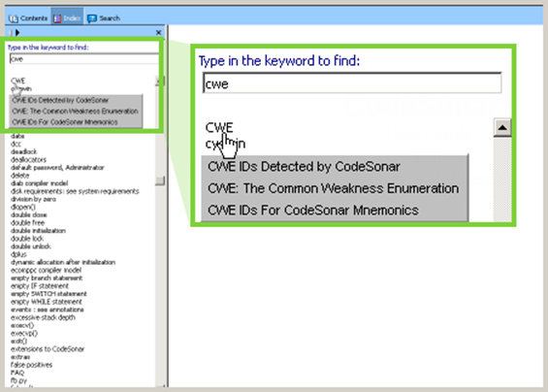This screenshot has height=392, width=548.
Task: Select the empty branch statement entry
Action: click(x=47, y=278)
